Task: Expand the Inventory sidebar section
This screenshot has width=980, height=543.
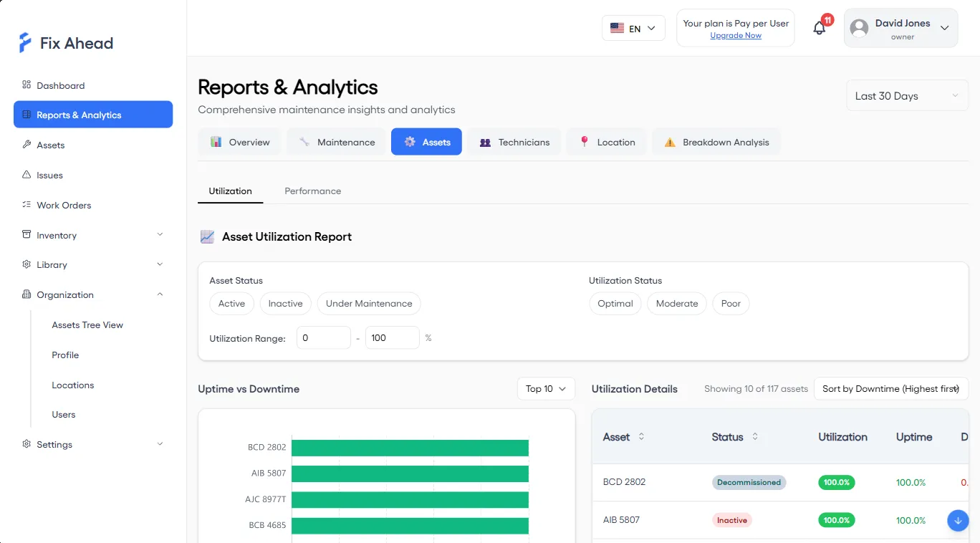Action: point(92,235)
